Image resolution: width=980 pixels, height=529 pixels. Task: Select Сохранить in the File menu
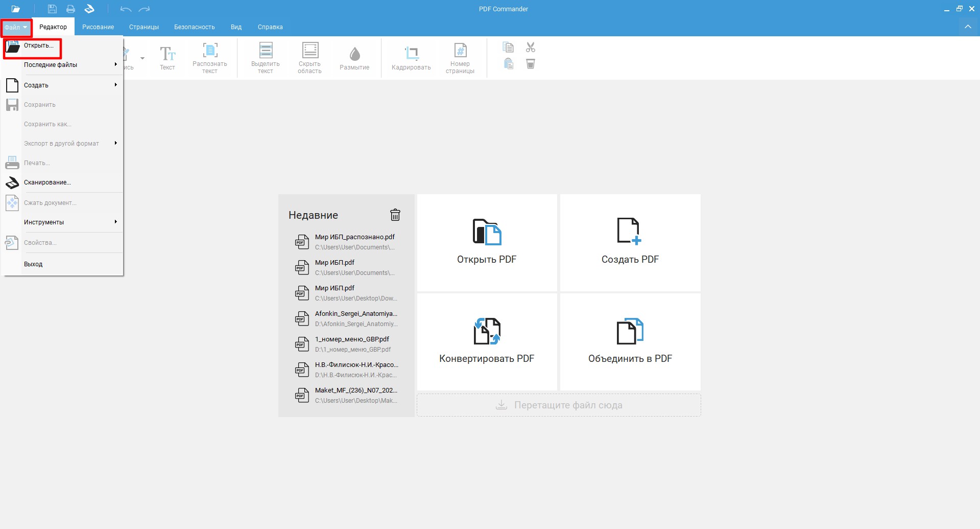(62, 105)
